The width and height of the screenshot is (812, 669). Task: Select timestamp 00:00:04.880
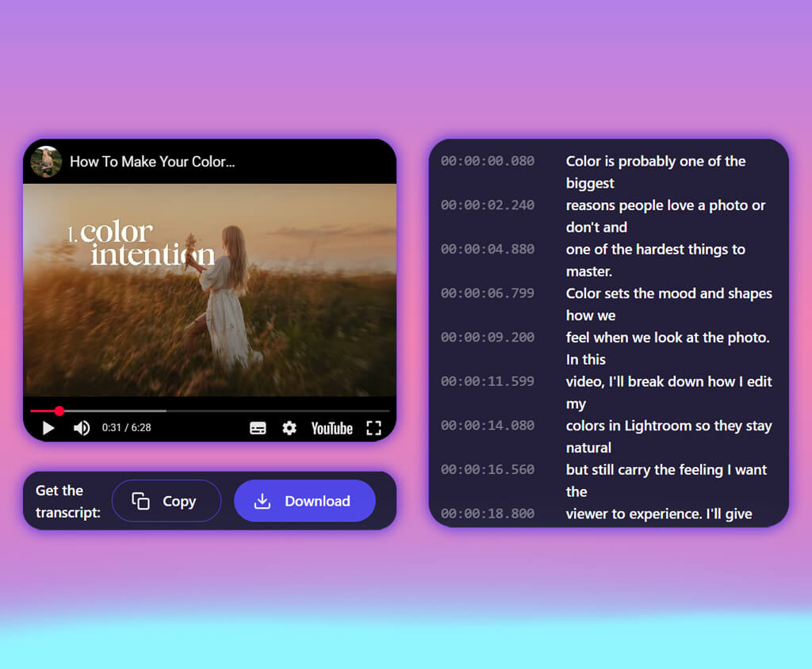pos(488,249)
